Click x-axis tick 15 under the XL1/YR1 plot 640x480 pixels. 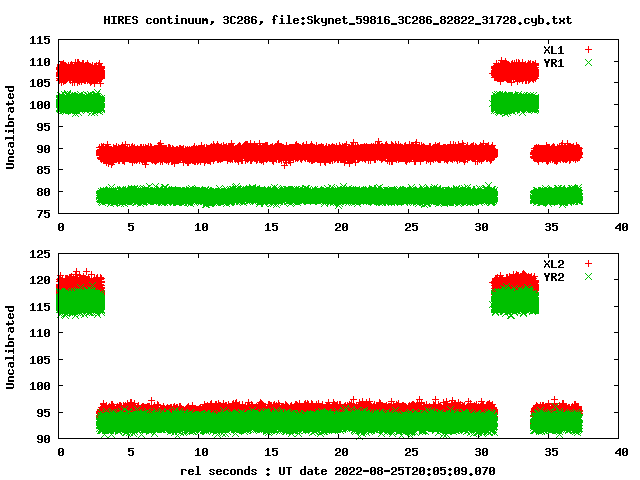(271, 227)
